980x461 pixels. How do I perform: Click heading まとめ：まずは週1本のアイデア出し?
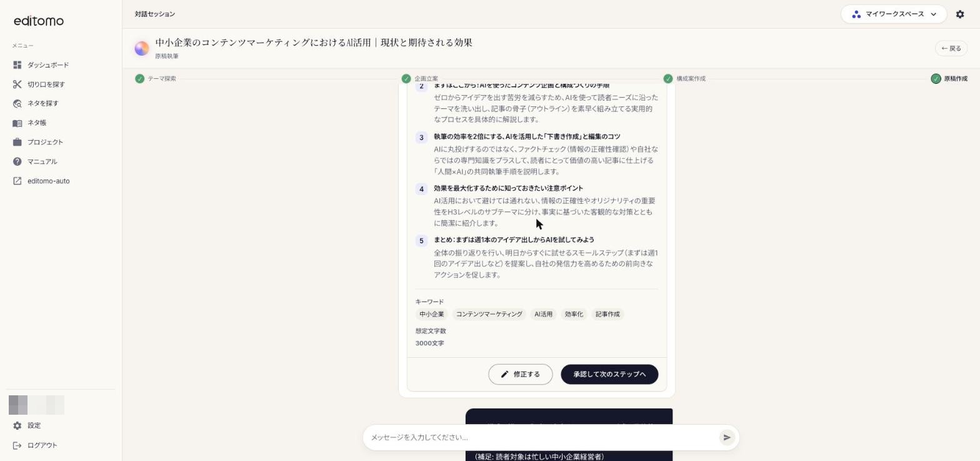[514, 240]
